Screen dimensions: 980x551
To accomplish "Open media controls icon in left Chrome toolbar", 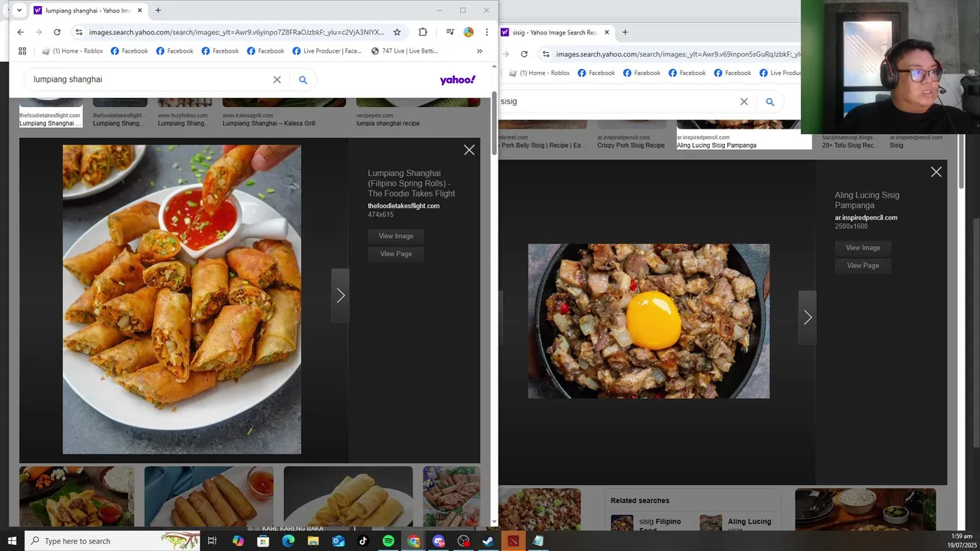I will coord(450,32).
